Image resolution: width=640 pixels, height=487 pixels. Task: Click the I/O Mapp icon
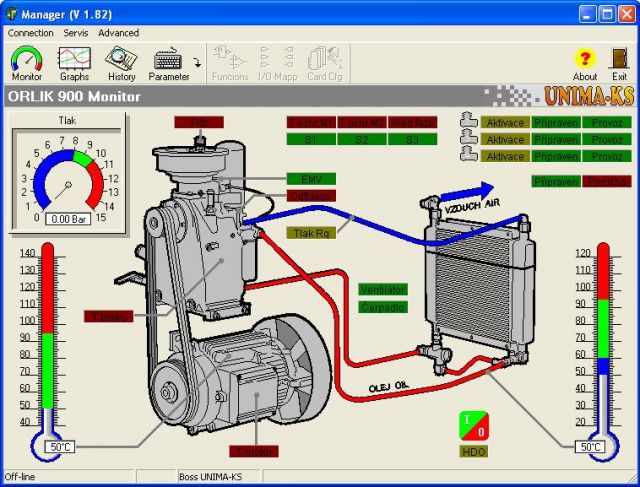[277, 63]
